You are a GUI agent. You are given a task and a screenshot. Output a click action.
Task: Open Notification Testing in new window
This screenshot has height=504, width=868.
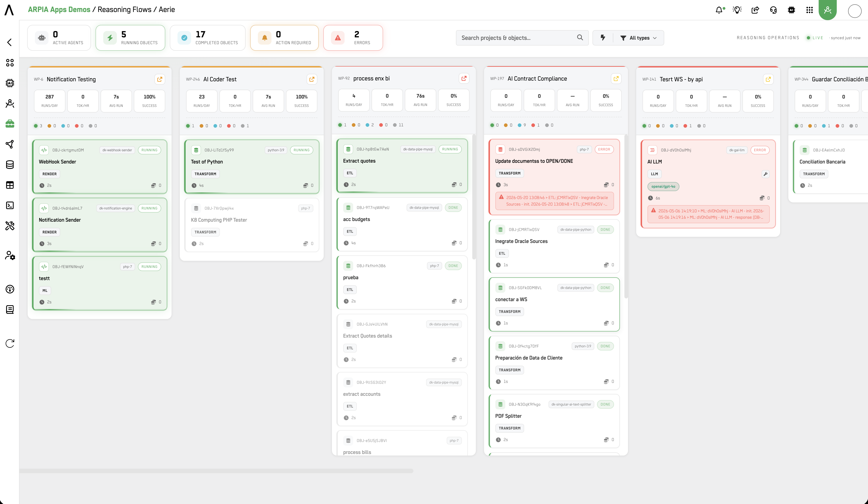tap(159, 79)
